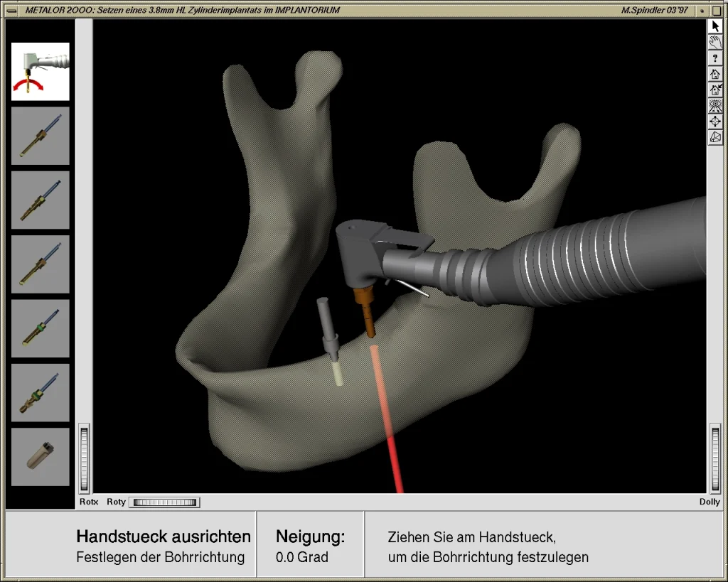Pick the drill with the green ring
Screen dimensions: 728x582
(x=41, y=328)
